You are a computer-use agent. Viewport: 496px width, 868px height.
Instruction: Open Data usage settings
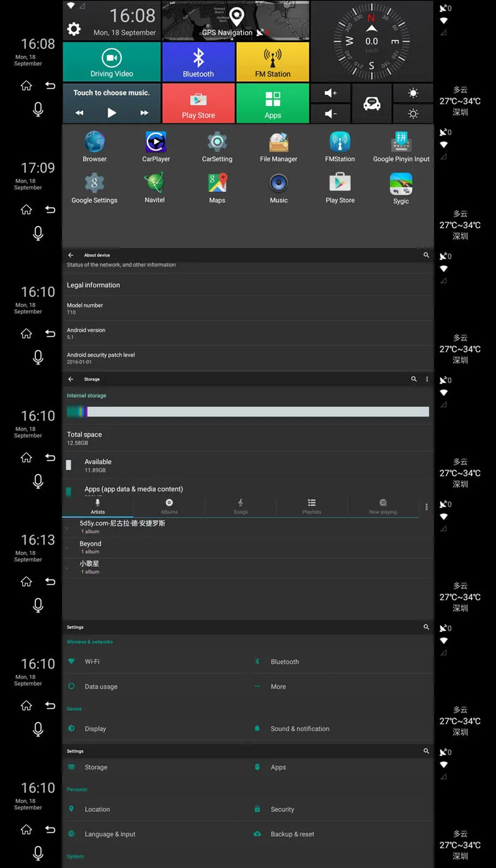pos(155,686)
